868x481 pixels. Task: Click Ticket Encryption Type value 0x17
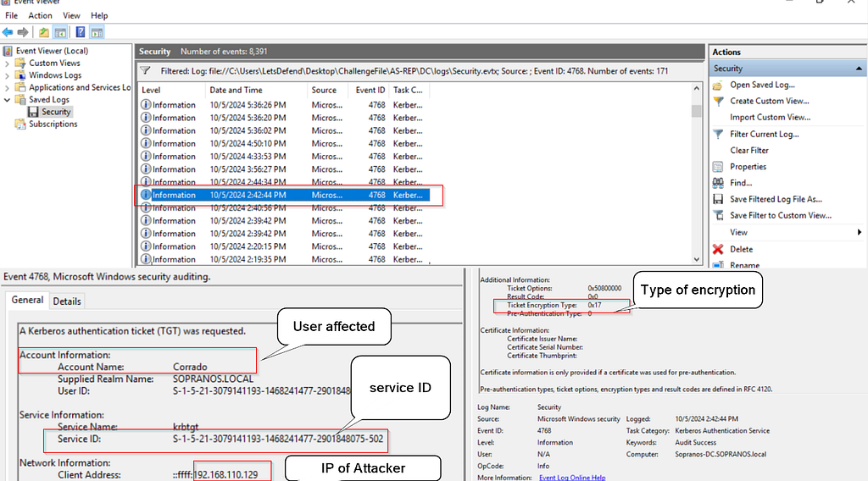click(594, 305)
